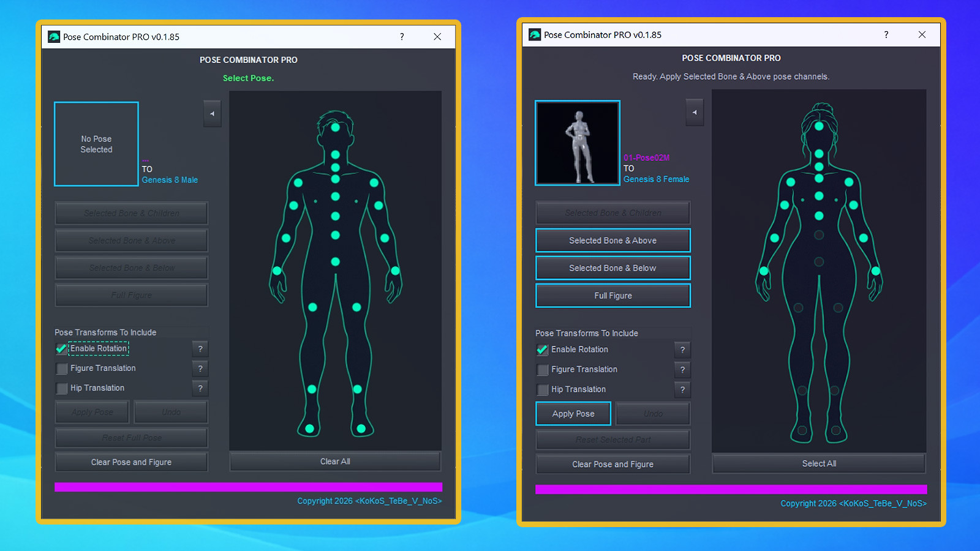Click title bar help question mark, left window
Image resolution: width=980 pixels, height=551 pixels.
402,37
